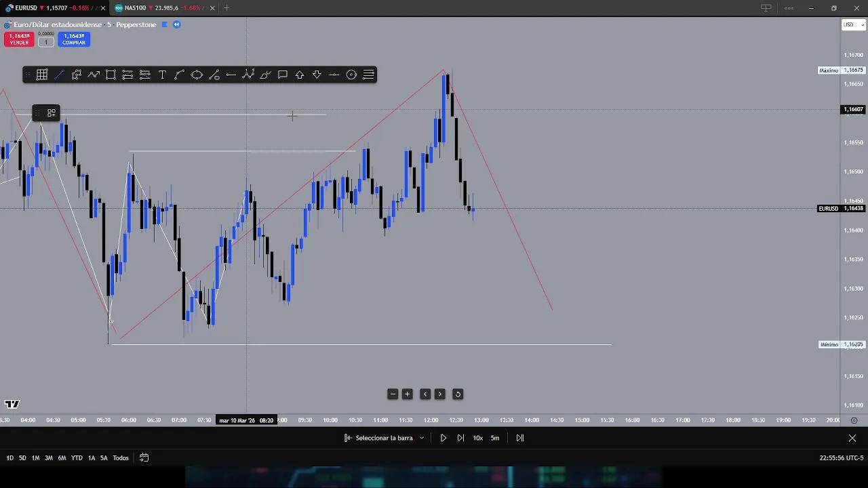
Task: Select the 1M date range
Action: point(35,458)
